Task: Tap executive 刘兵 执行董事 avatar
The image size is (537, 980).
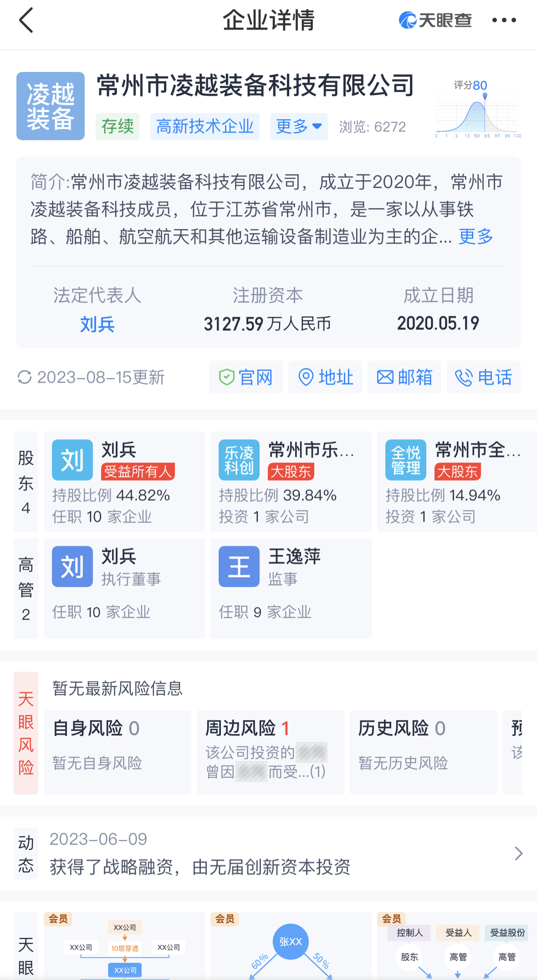Action: pos(72,567)
